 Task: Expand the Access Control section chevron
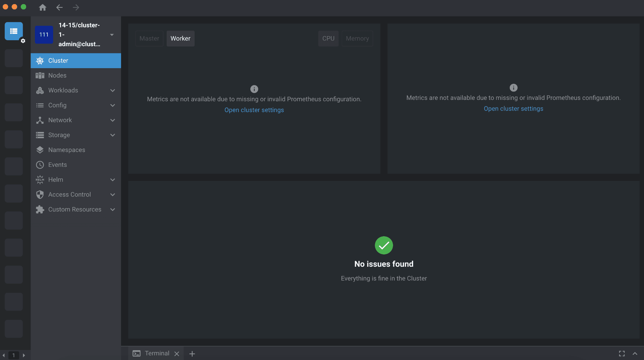click(113, 194)
